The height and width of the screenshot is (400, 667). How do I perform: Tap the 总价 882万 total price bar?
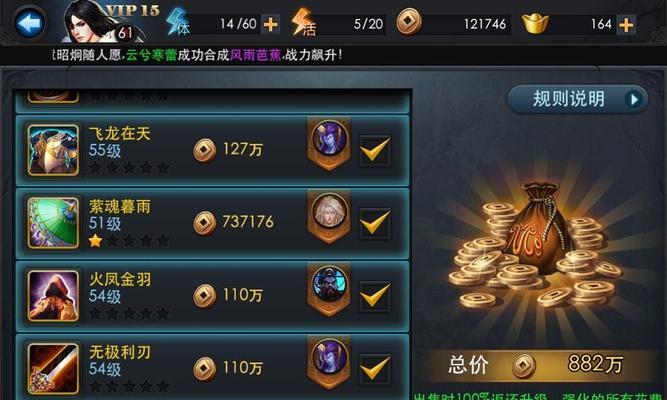(536, 365)
